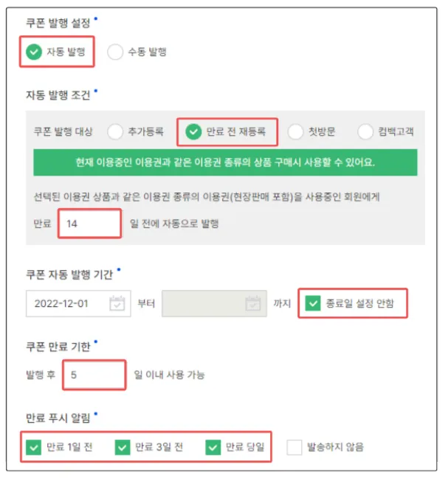Open the end date calendar icon
Screen dimensions: 448x478
252,303
